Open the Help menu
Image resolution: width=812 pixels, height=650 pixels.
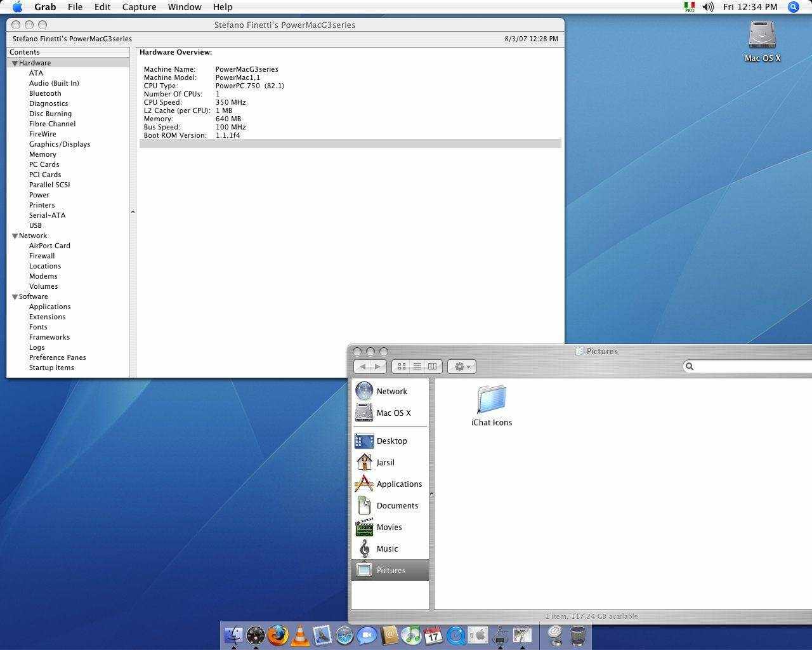click(x=223, y=7)
